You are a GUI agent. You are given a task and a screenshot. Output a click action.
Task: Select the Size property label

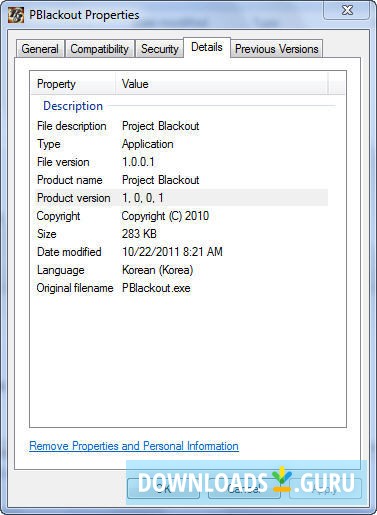click(47, 234)
